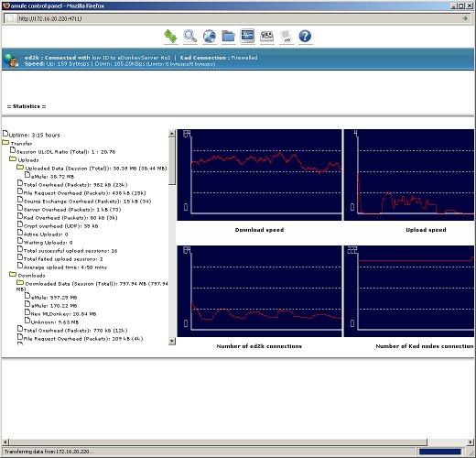The image size is (476, 458).
Task: Click the horizontal scrollbar right arrow
Action: [x=471, y=442]
